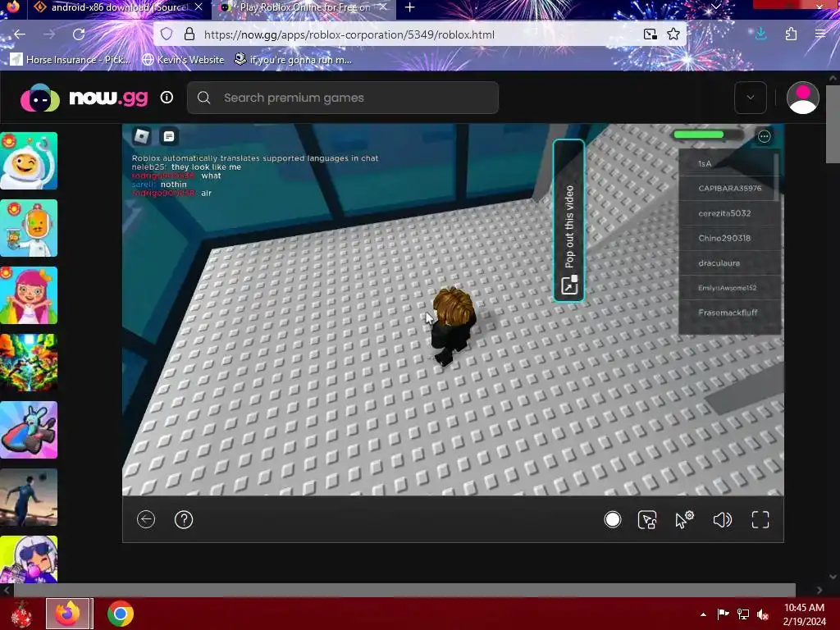
Task: Click the back arrow in player bar
Action: (x=146, y=519)
